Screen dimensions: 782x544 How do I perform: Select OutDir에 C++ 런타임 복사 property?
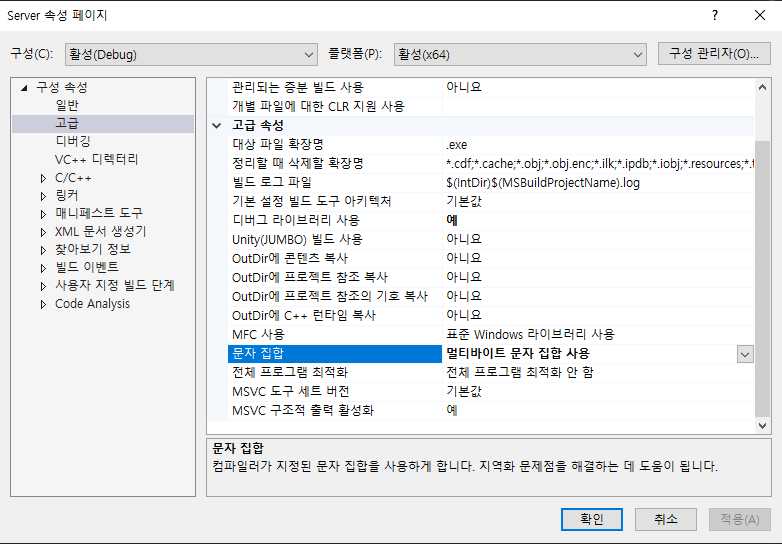point(335,315)
